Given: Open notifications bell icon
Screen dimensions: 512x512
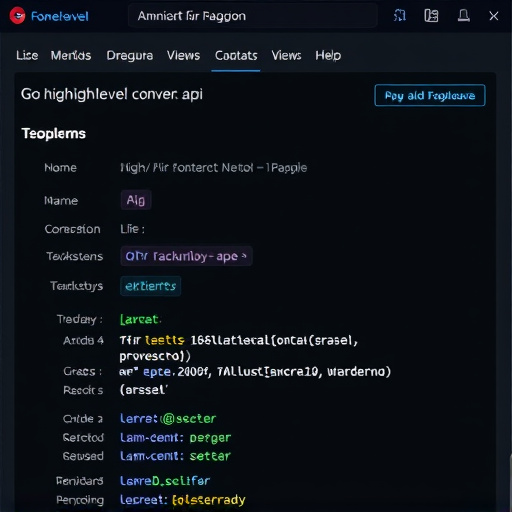Looking at the screenshot, I should 464,15.
